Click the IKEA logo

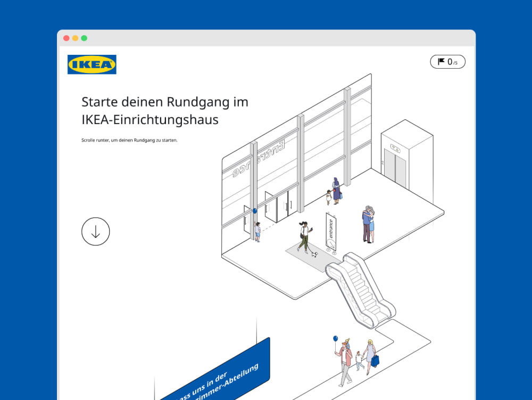[x=92, y=64]
